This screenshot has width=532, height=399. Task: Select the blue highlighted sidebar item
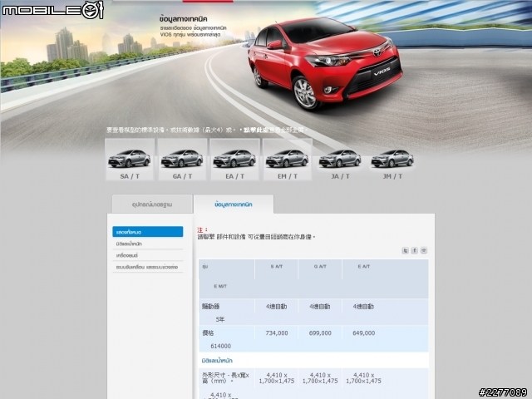[148, 232]
